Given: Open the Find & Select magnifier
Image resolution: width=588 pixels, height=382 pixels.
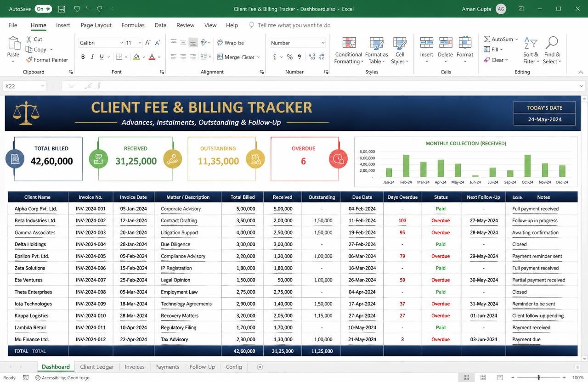Looking at the screenshot, I should pos(552,51).
